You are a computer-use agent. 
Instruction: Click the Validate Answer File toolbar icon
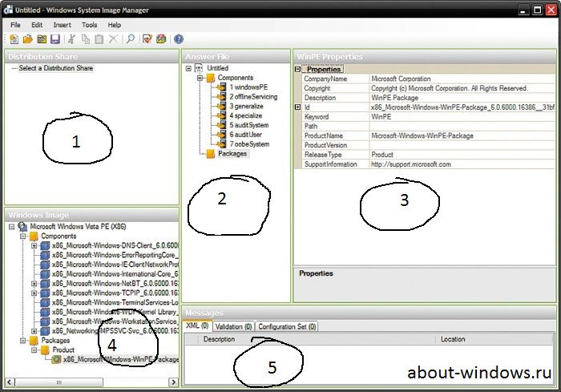click(x=147, y=39)
